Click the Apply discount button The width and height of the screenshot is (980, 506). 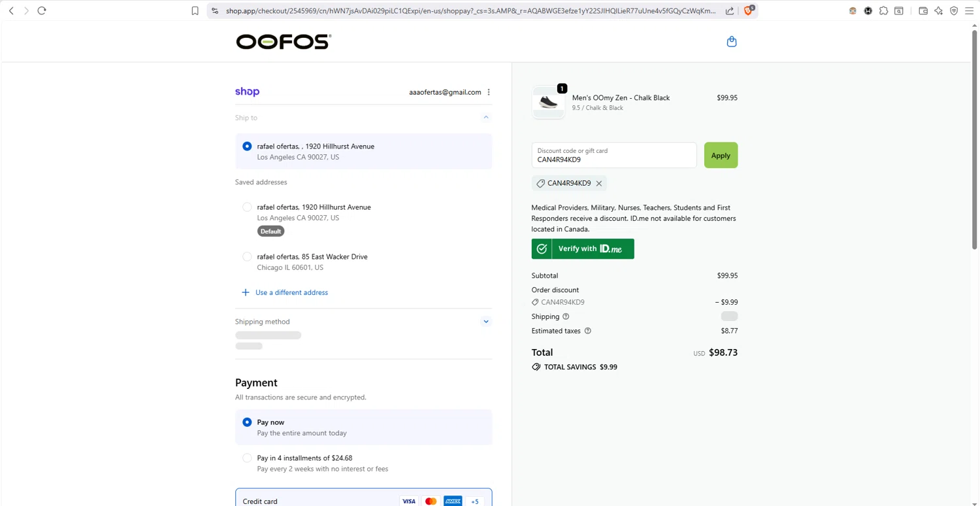[x=721, y=156]
